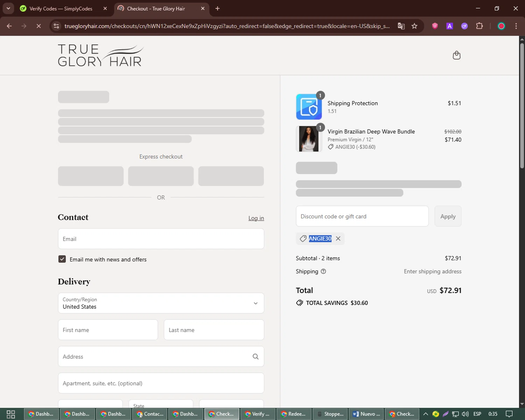Open the volume speaker tray icon

(x=465, y=414)
